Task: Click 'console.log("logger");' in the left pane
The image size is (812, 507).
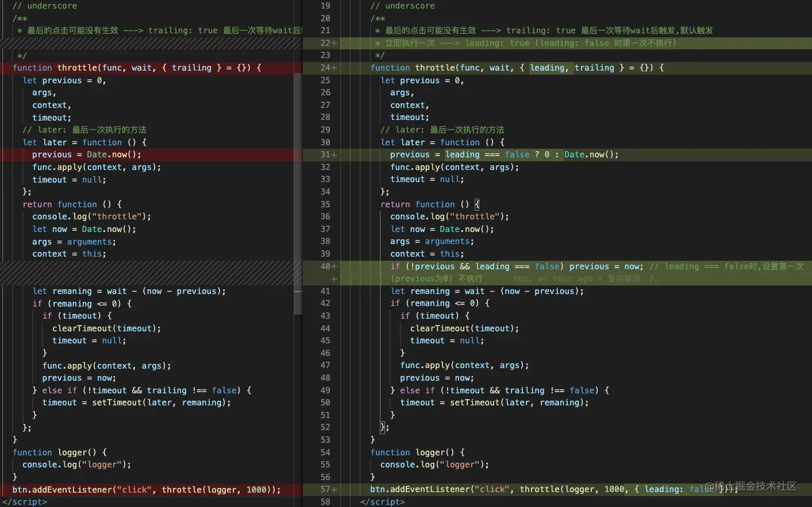Action: tap(77, 465)
